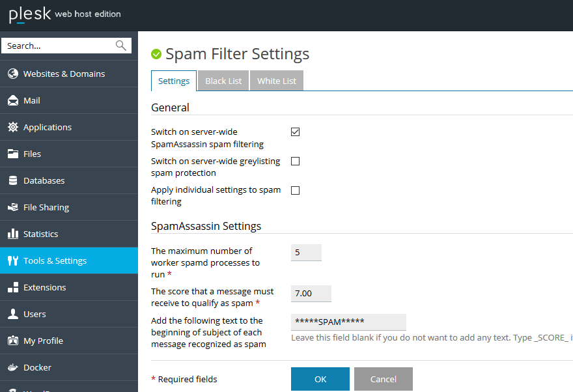Screen dimensions: 573x392
Task: Click the Applications gear icon
Action: coord(13,127)
